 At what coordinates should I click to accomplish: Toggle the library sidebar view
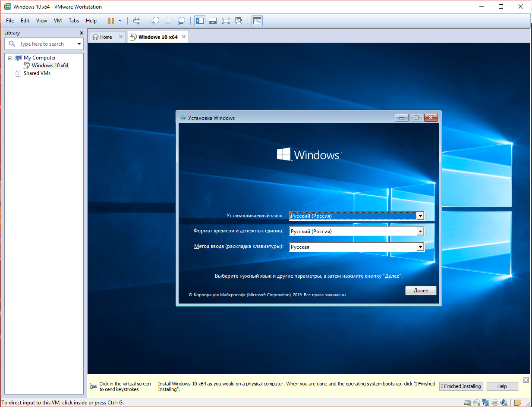pyautogui.click(x=199, y=21)
